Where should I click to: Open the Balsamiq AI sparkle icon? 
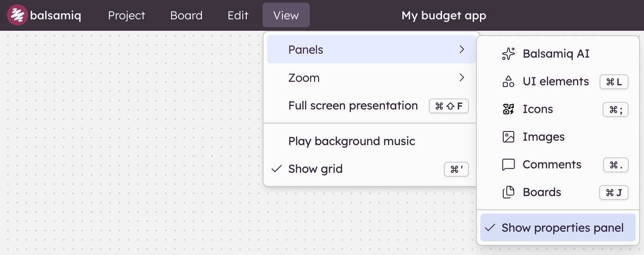pos(508,54)
